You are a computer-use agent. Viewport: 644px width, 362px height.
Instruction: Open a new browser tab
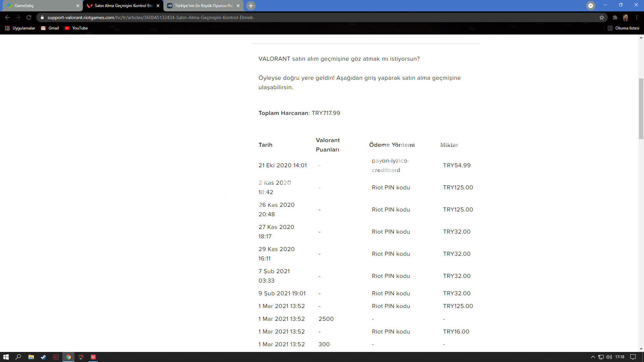click(251, 6)
